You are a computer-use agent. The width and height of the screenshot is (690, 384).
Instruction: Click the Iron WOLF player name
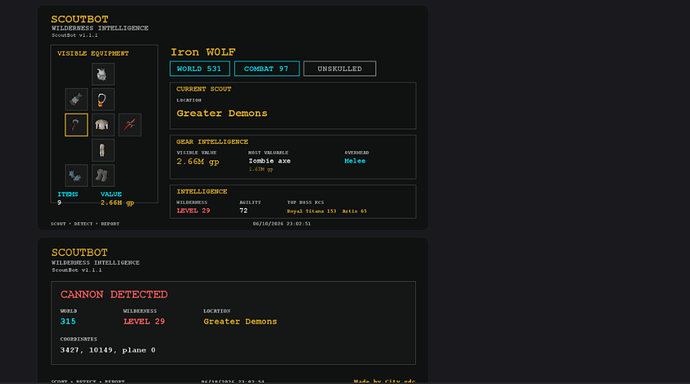[x=203, y=52]
